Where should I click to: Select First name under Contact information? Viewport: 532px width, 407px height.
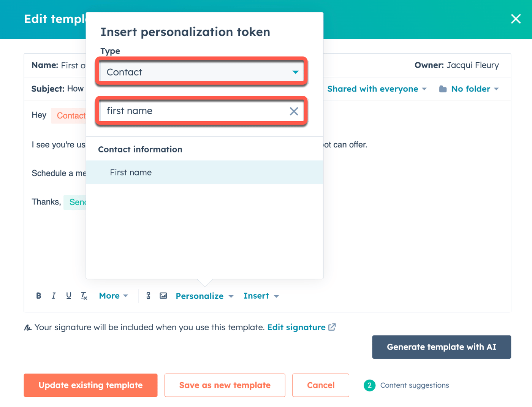(131, 173)
